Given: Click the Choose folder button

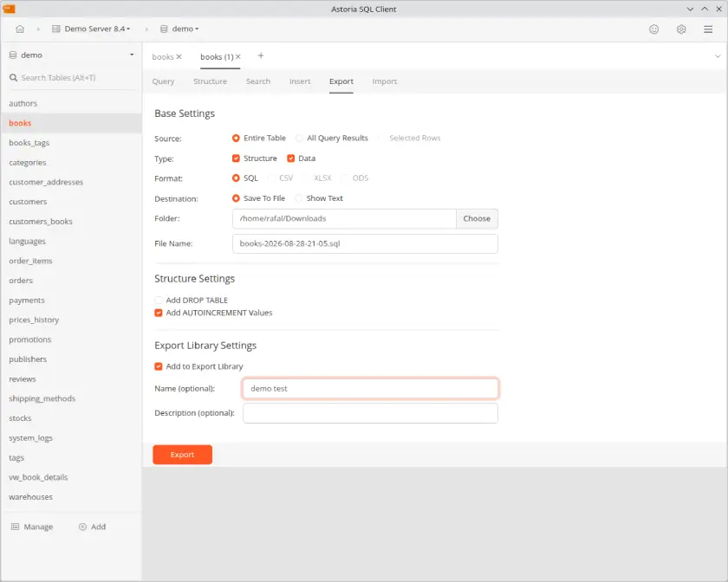Looking at the screenshot, I should coord(477,218).
